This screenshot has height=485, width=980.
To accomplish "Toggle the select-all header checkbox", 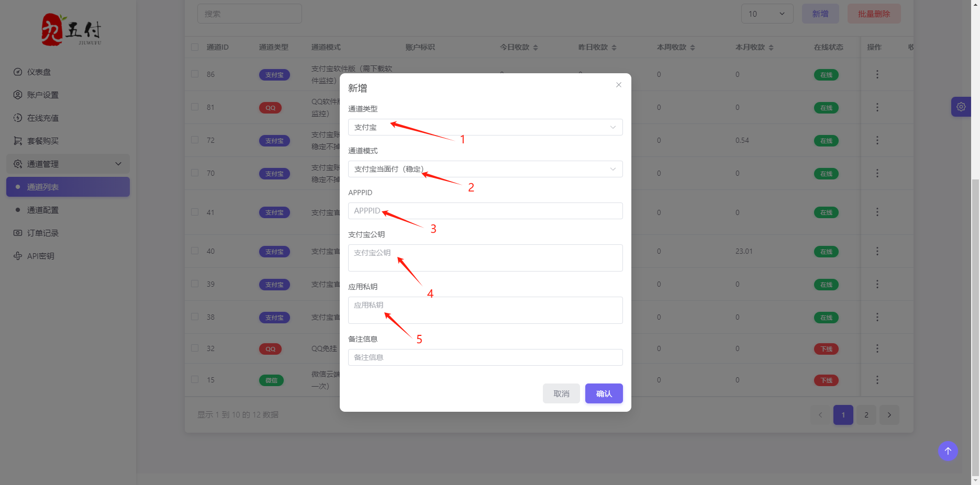I will click(x=195, y=47).
